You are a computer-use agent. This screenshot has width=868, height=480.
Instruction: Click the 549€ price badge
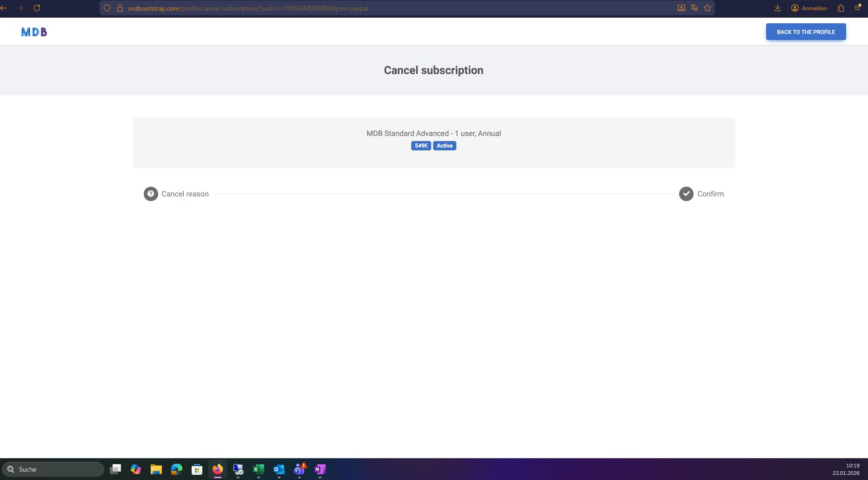421,146
